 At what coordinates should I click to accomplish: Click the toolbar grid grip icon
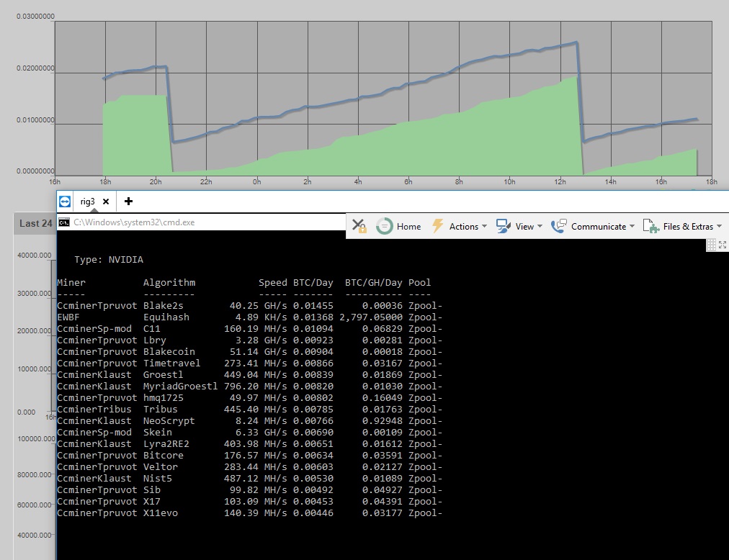pyautogui.click(x=711, y=245)
